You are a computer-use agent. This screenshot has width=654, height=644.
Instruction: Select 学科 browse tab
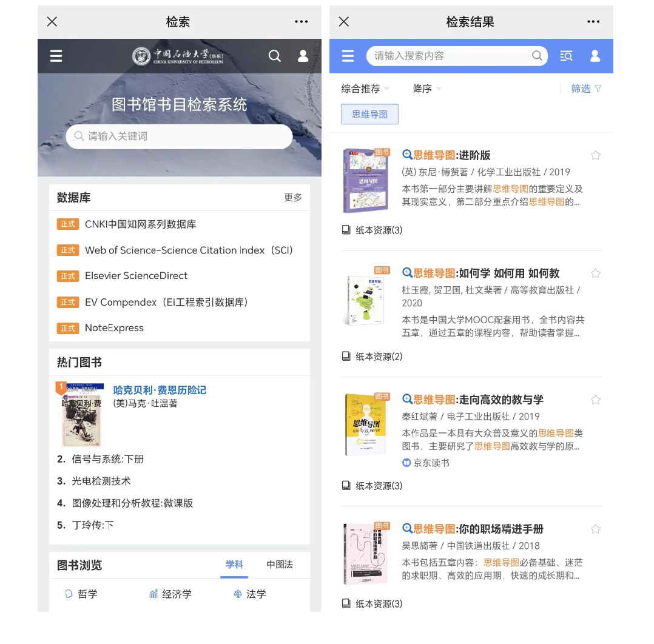pyautogui.click(x=234, y=565)
